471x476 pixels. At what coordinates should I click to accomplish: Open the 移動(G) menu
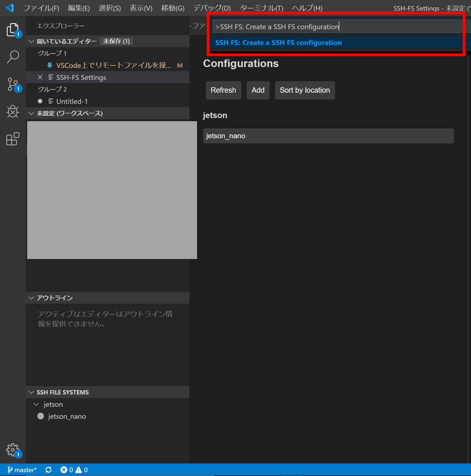[173, 8]
